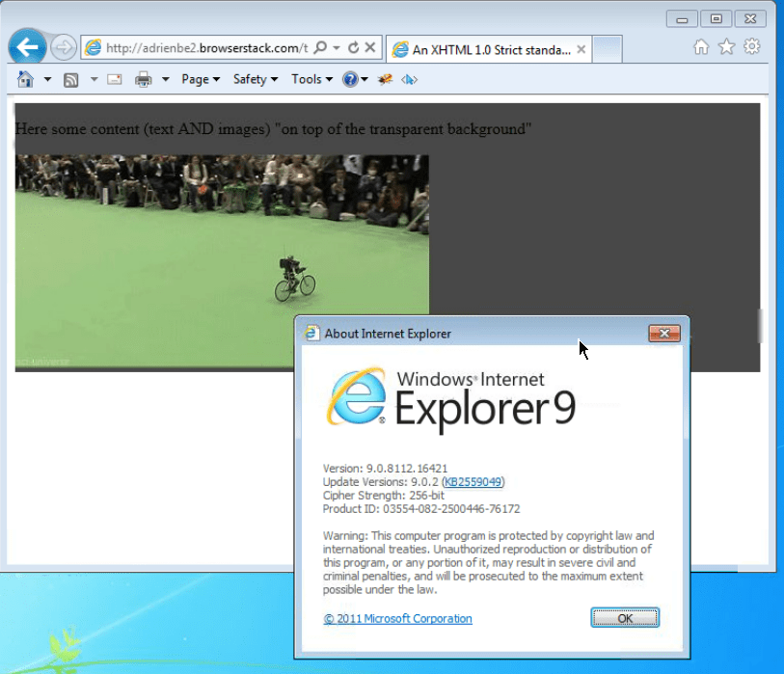Click the address bar URL field
The height and width of the screenshot is (674, 784).
[x=206, y=48]
